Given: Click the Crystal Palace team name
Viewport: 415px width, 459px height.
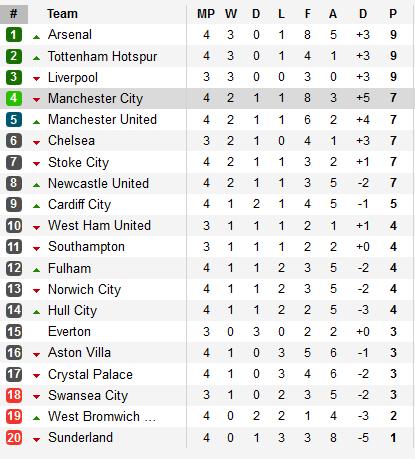Looking at the screenshot, I should click(x=90, y=374).
